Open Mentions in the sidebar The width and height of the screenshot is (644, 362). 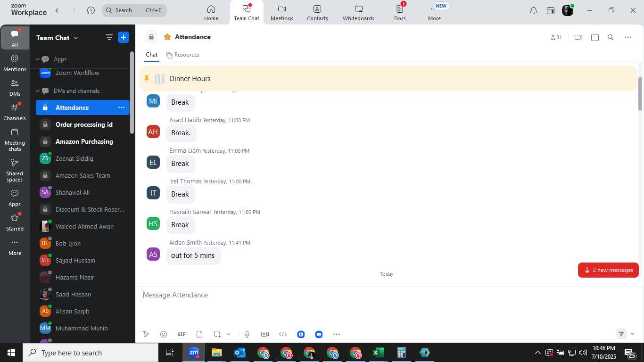point(15,63)
